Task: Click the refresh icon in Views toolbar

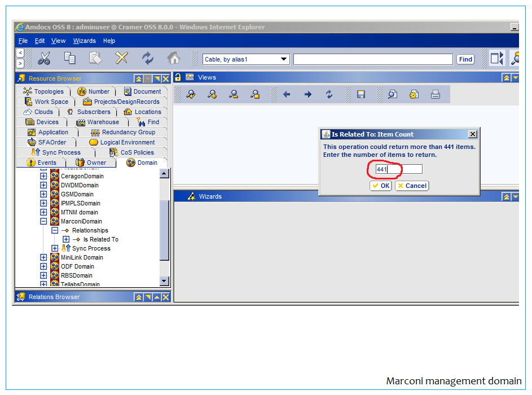Action: (x=329, y=94)
